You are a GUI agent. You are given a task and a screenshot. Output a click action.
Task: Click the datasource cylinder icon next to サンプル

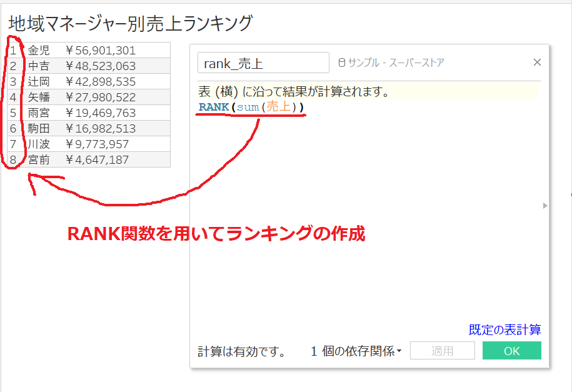(341, 63)
